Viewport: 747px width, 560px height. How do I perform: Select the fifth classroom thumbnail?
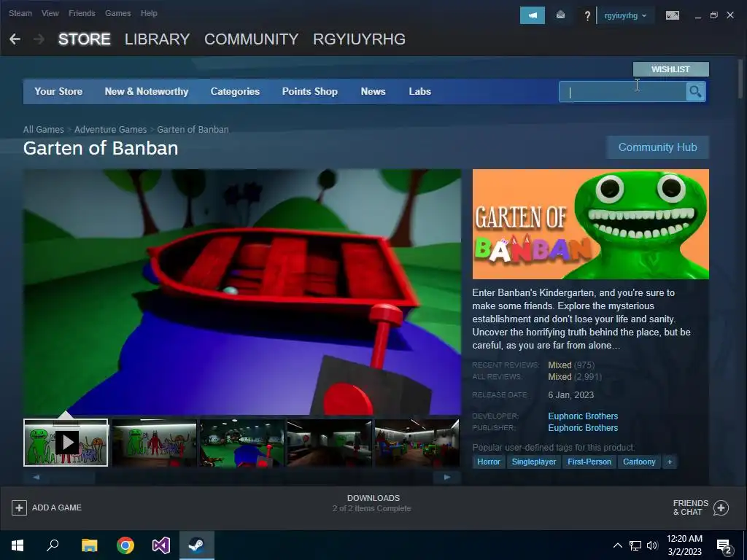click(x=417, y=443)
